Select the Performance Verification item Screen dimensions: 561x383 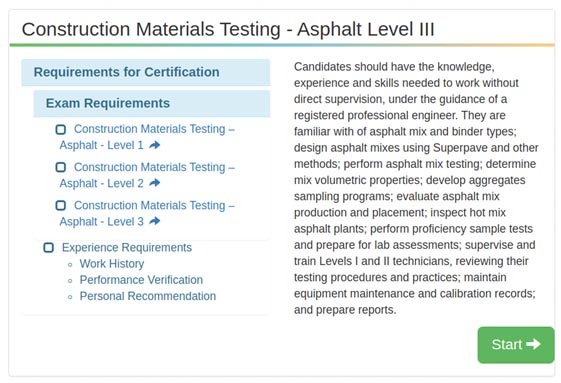141,280
